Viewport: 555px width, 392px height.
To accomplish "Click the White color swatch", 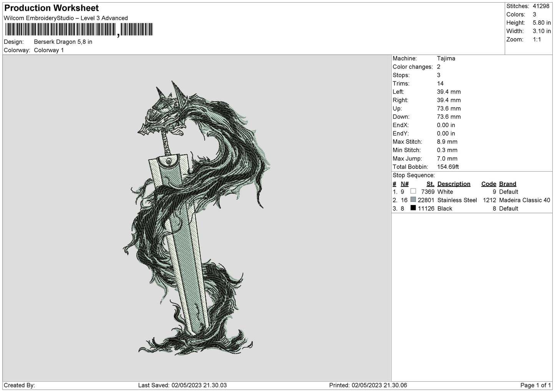I will (x=413, y=191).
